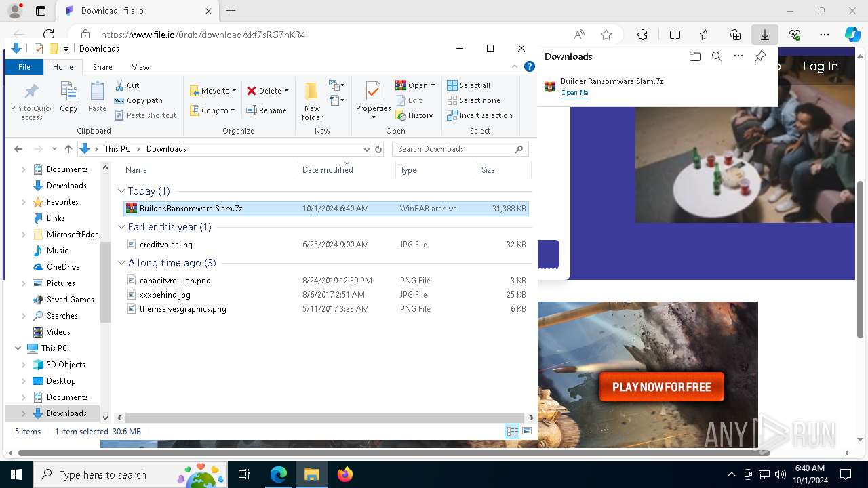This screenshot has width=868, height=488.
Task: Open downloads folder icon in Edge panel
Action: click(694, 56)
